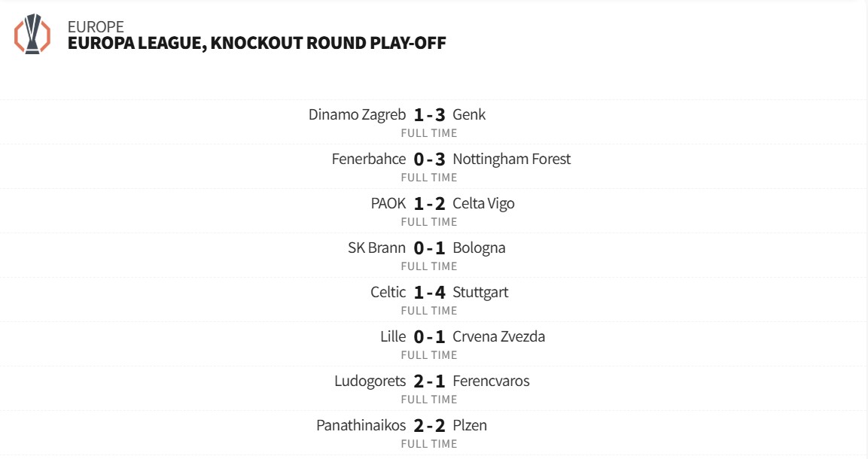
Task: Click Crvena Zvezda team name
Action: click(x=498, y=336)
